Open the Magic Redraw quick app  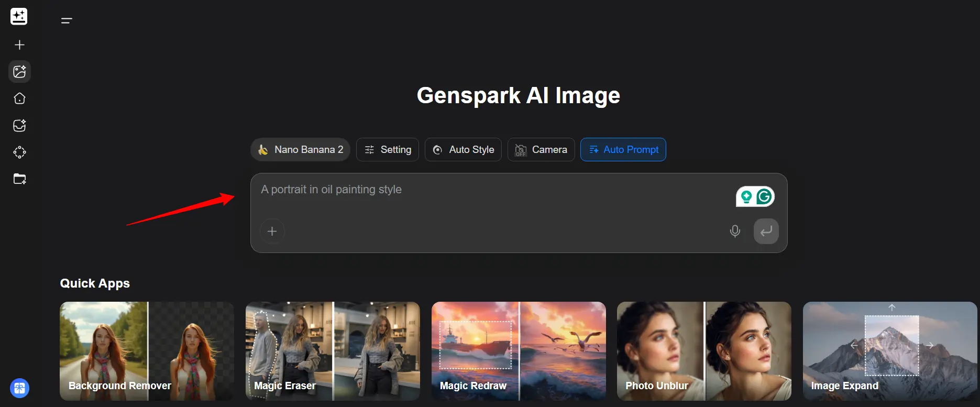519,351
